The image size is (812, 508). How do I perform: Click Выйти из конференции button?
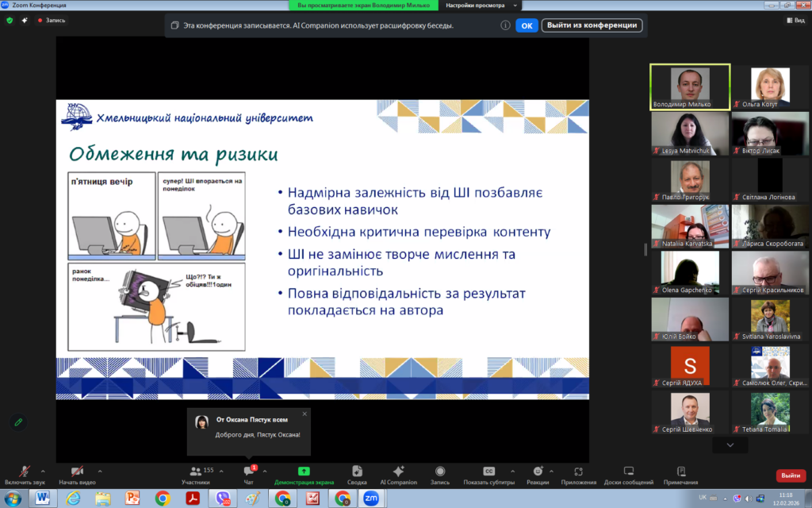pyautogui.click(x=592, y=25)
